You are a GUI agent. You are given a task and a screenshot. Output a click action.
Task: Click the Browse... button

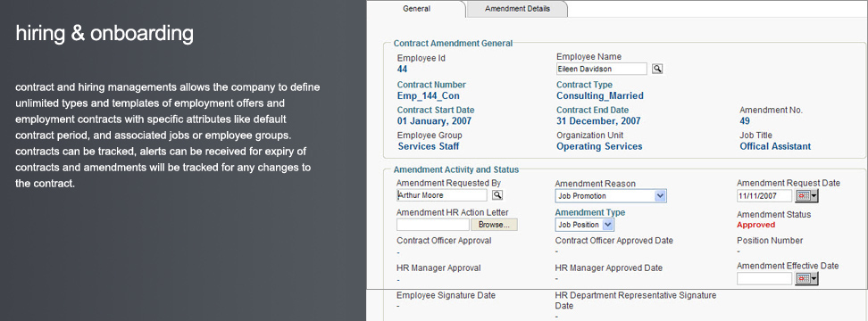pos(494,225)
